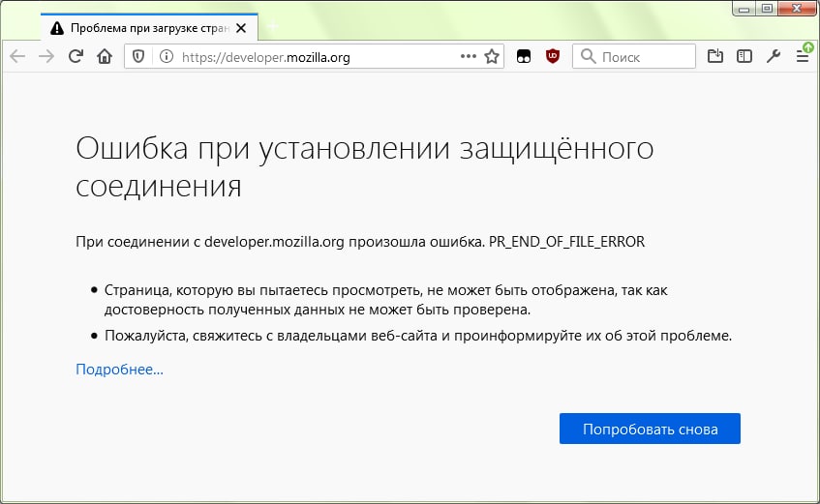Open the Firefox hamburger menu

[x=803, y=56]
